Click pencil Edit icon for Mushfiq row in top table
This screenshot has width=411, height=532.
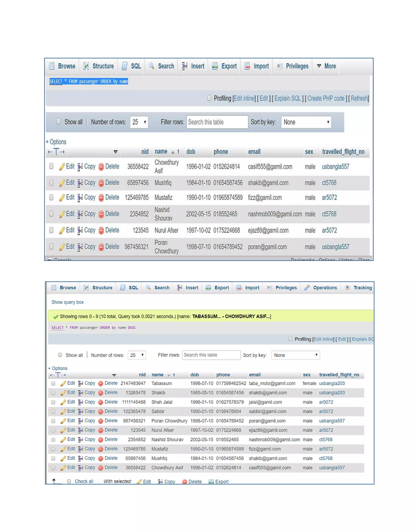(62, 183)
